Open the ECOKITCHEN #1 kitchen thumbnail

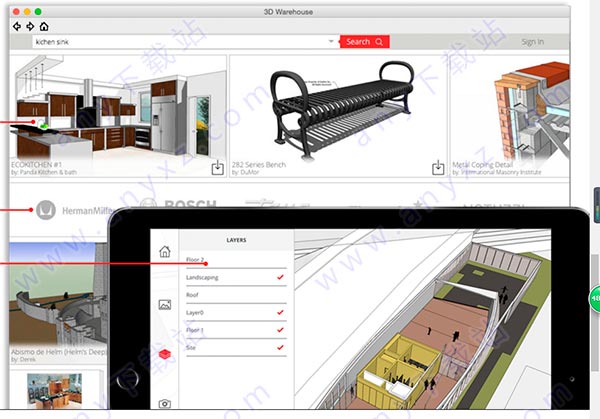(118, 107)
